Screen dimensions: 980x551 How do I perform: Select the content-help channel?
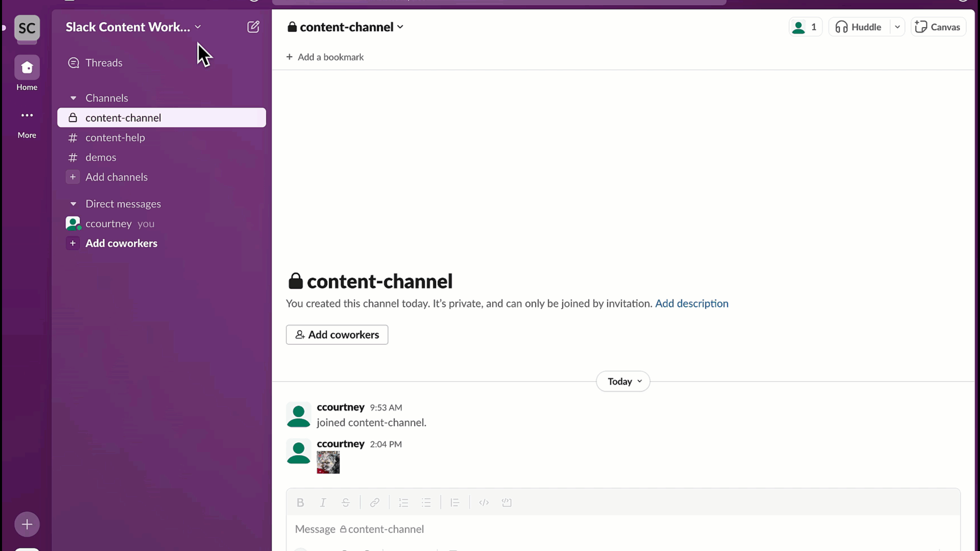[114, 137]
